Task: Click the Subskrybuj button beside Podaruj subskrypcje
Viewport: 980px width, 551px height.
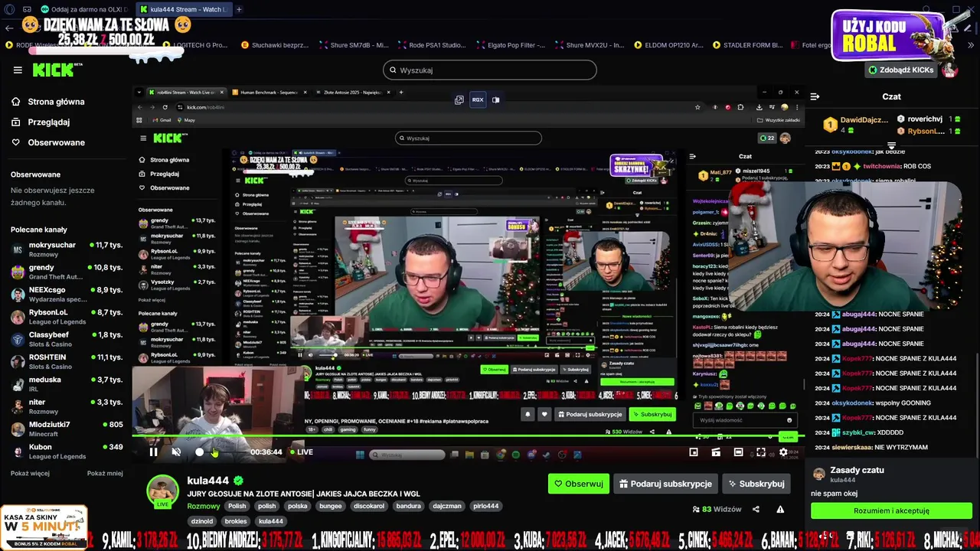Action: pos(756,484)
